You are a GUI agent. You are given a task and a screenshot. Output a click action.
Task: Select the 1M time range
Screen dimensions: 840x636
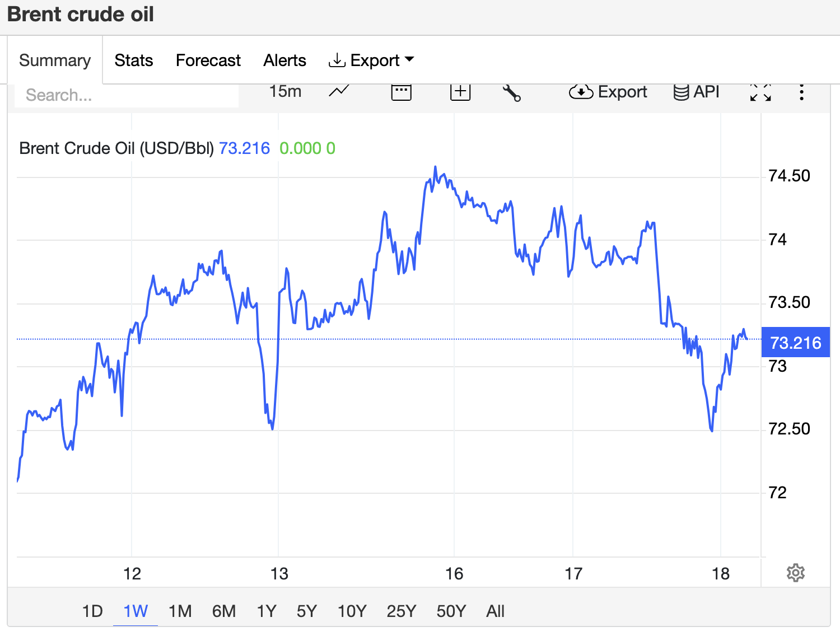(x=180, y=611)
